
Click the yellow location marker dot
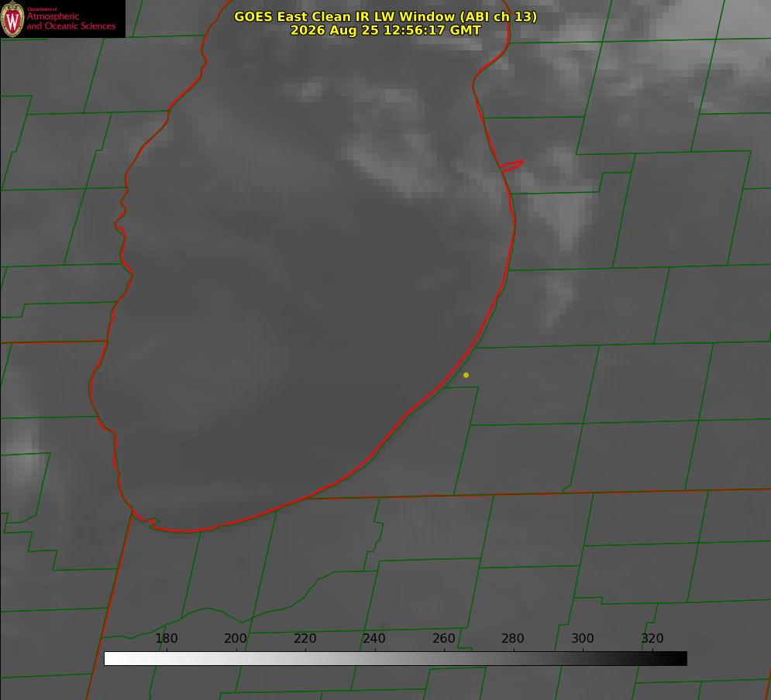(466, 375)
